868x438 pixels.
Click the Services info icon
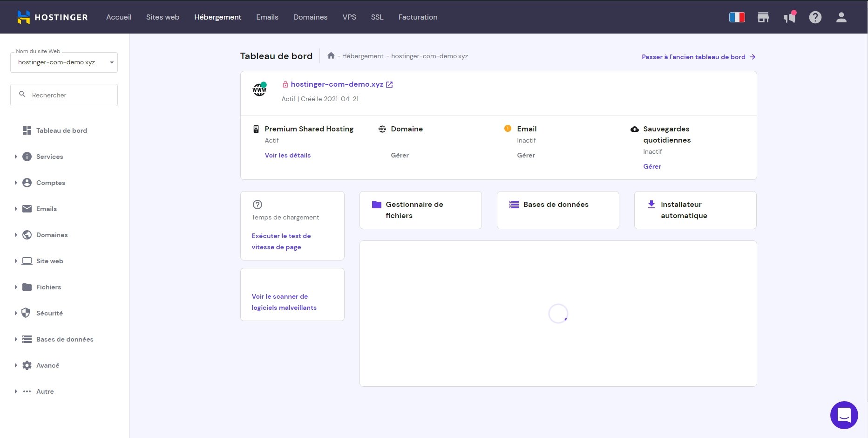pos(27,157)
